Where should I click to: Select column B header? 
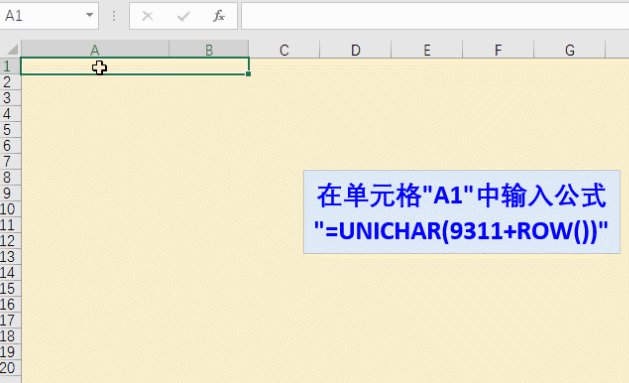(x=209, y=50)
